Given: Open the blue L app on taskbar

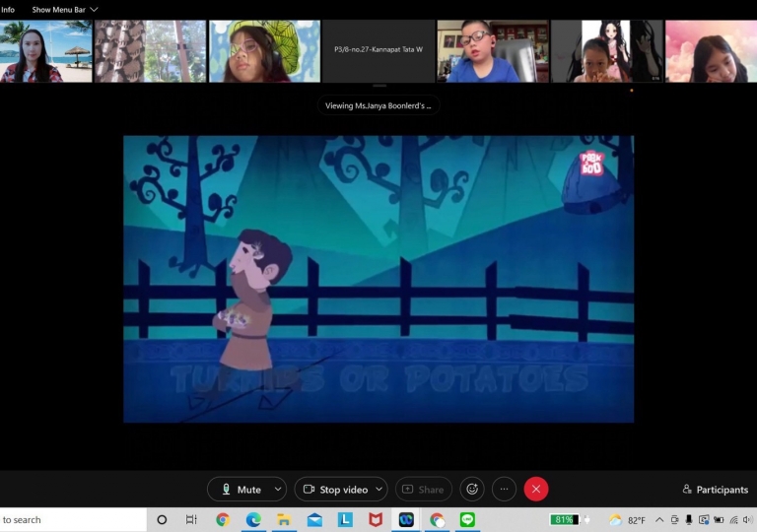Looking at the screenshot, I should coord(345,519).
